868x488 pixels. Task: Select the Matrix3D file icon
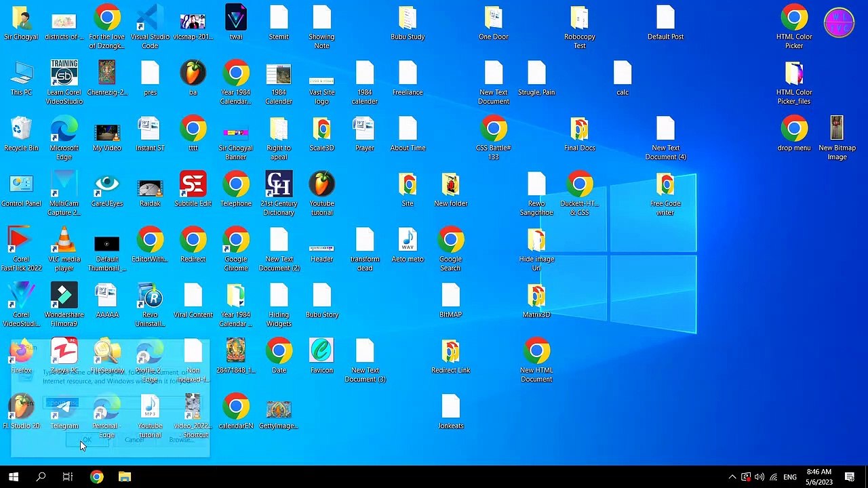click(x=536, y=300)
